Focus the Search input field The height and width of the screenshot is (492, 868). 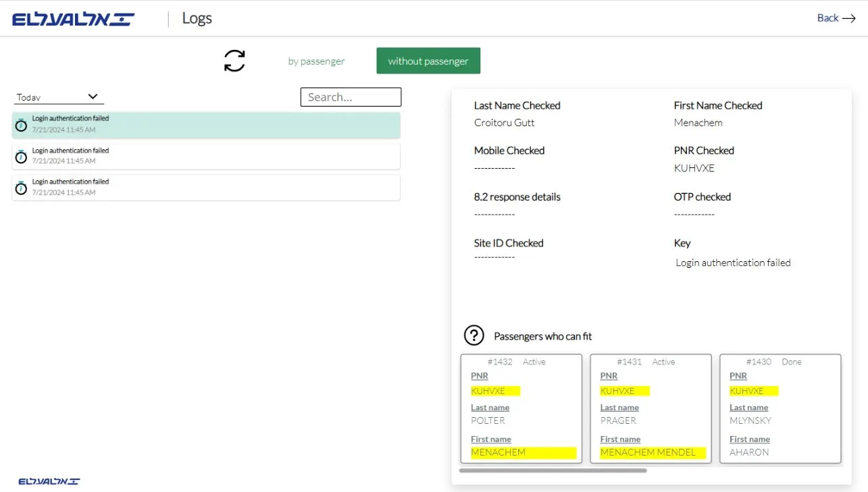[x=351, y=97]
